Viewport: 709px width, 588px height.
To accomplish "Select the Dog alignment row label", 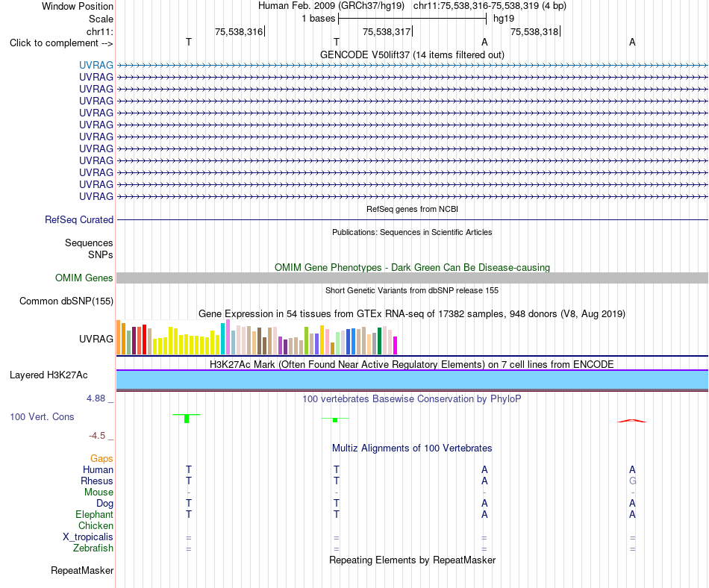I will [x=105, y=504].
